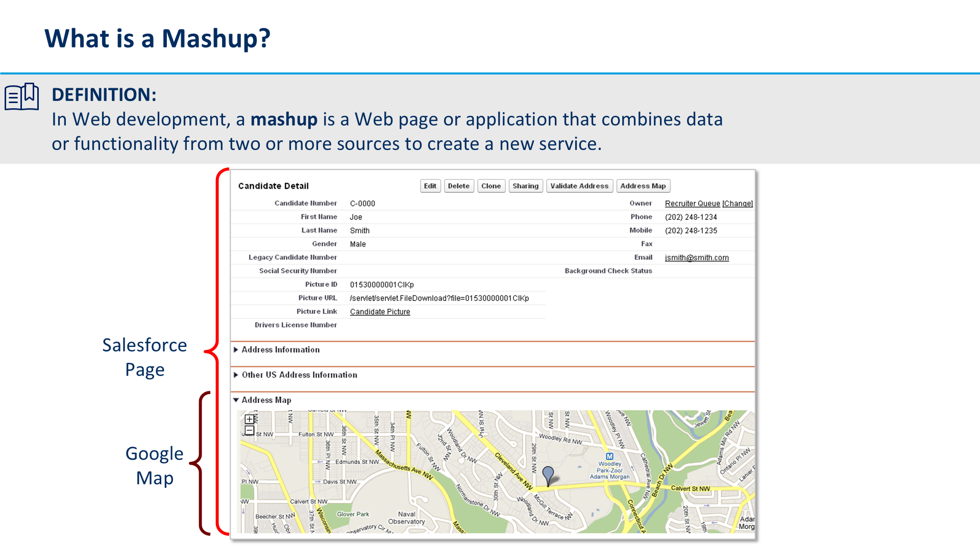The height and width of the screenshot is (551, 980).
Task: Select Picture ID value 01530000001CIKp
Action: coord(382,285)
